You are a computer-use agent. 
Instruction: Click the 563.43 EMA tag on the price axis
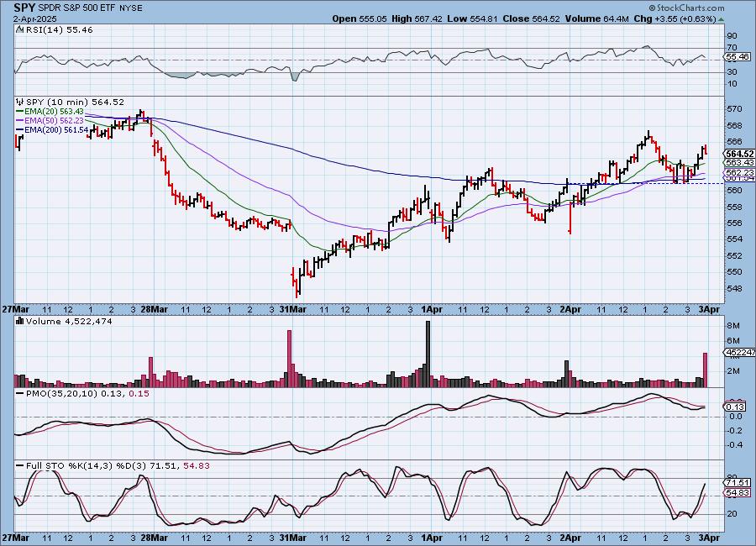click(x=739, y=163)
